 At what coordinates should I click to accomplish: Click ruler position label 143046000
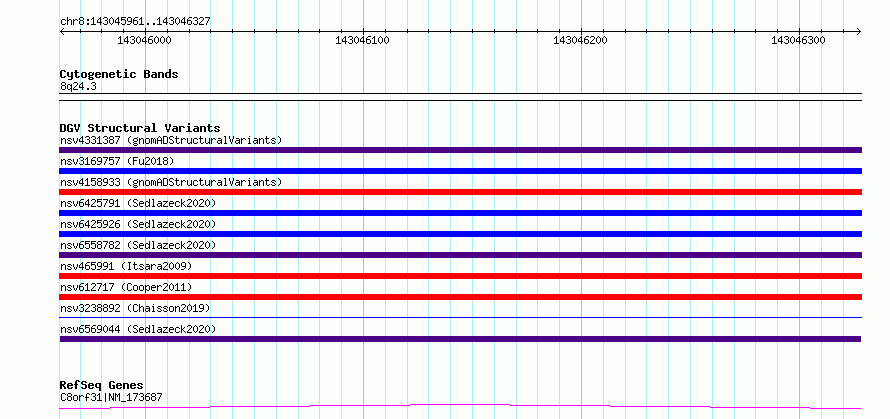point(144,40)
